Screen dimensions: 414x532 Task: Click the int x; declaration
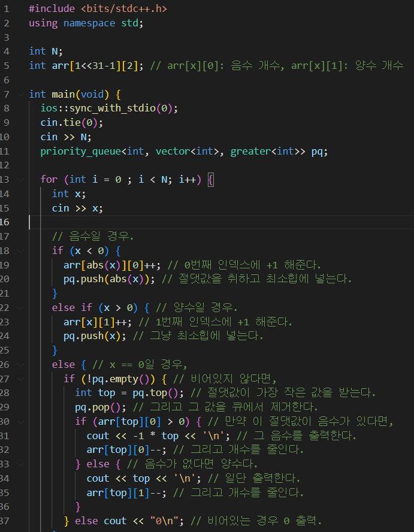(69, 194)
